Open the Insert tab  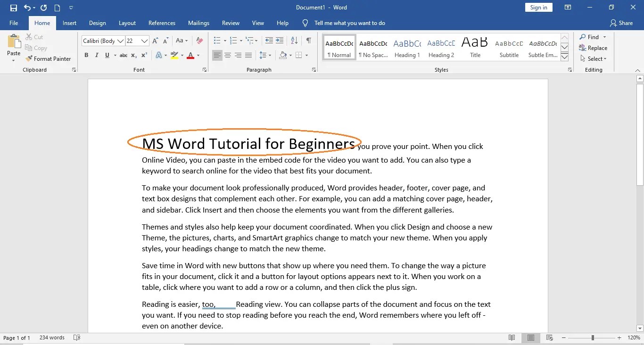coord(69,23)
